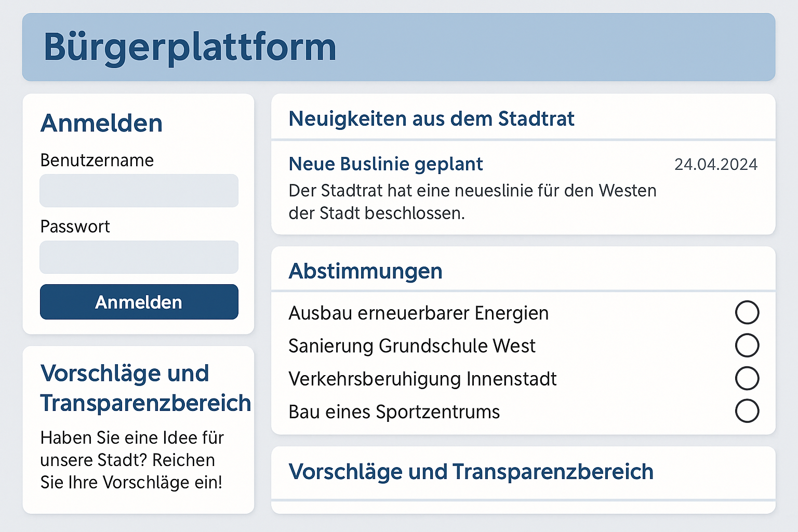
Task: Open the Abstimmungen section heading
Action: (x=365, y=271)
